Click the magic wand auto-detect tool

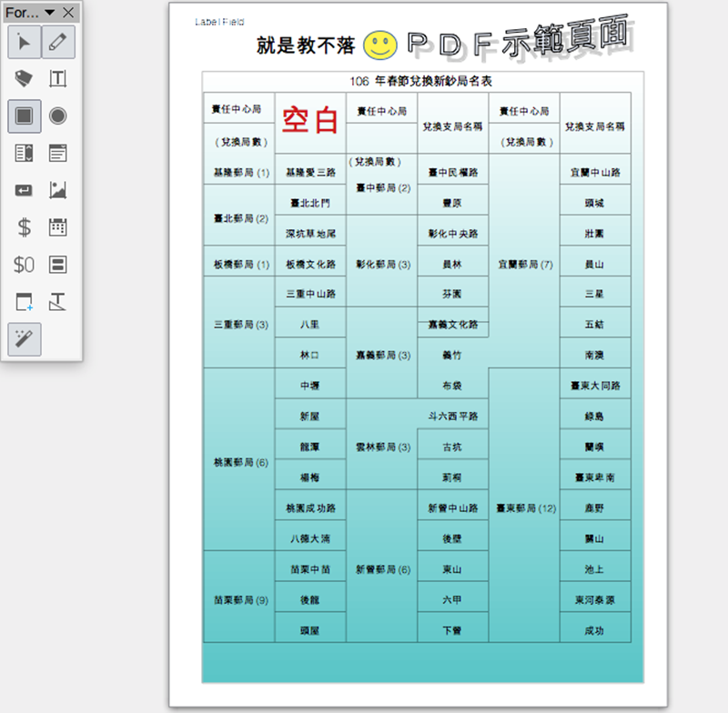click(x=25, y=339)
